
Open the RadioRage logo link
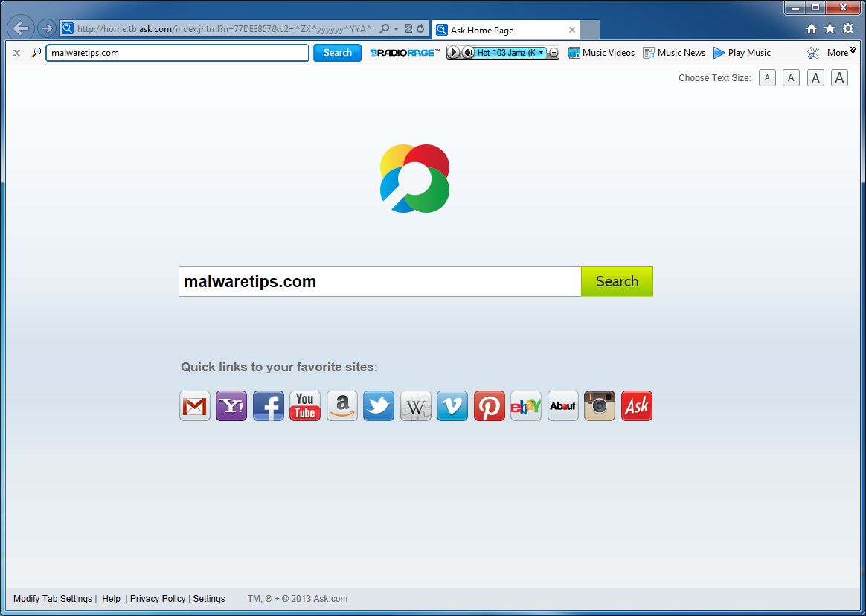tap(405, 53)
